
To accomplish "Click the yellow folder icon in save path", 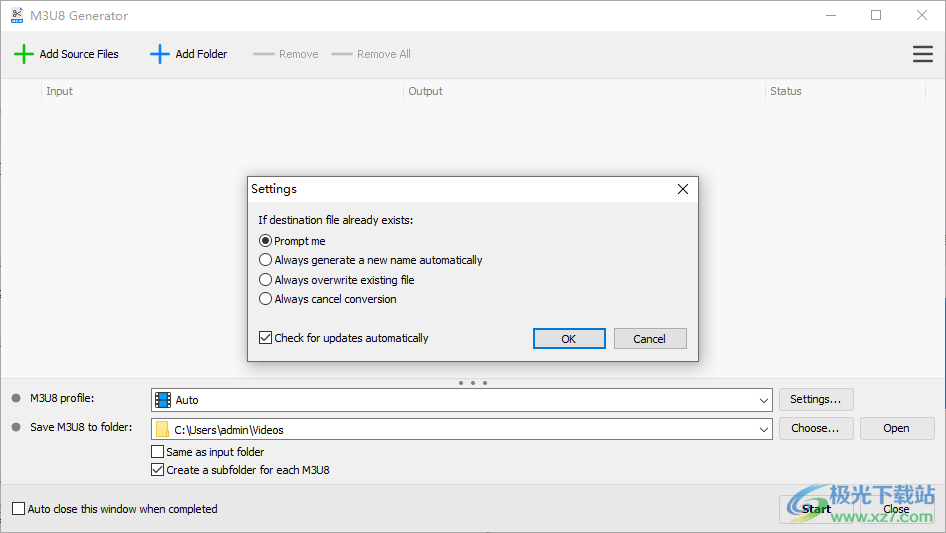I will 162,429.
